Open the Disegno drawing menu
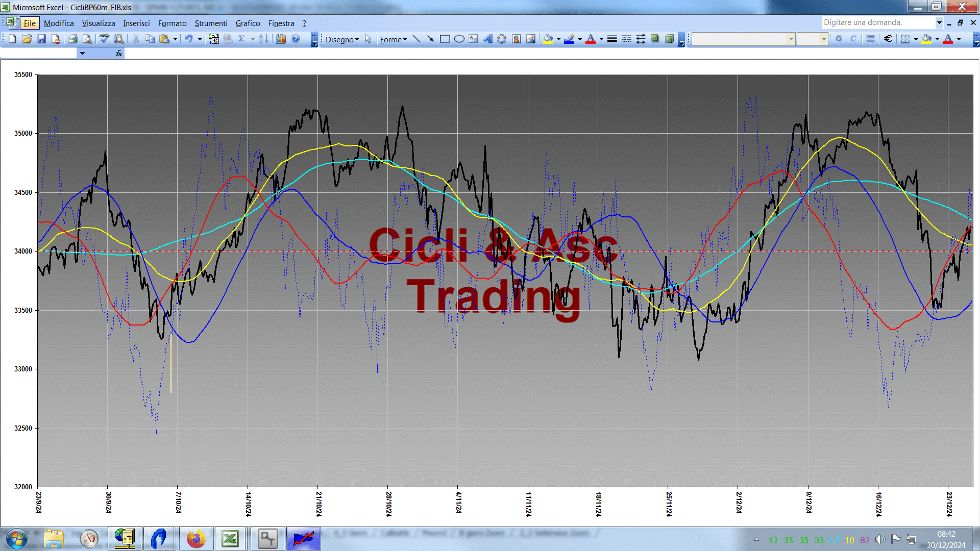 (x=342, y=39)
